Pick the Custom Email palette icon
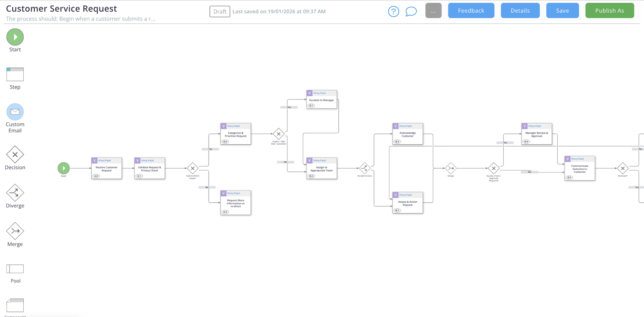Image resolution: width=644 pixels, height=317 pixels. pyautogui.click(x=15, y=112)
